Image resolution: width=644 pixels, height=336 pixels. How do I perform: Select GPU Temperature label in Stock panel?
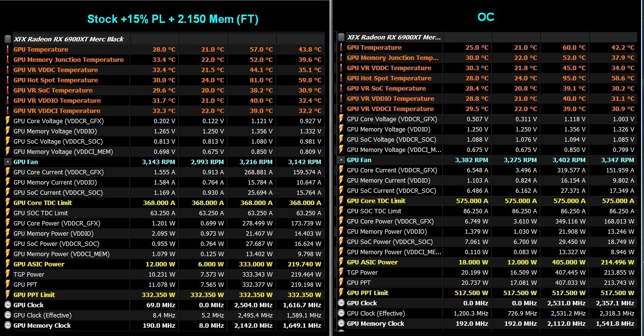(41, 49)
